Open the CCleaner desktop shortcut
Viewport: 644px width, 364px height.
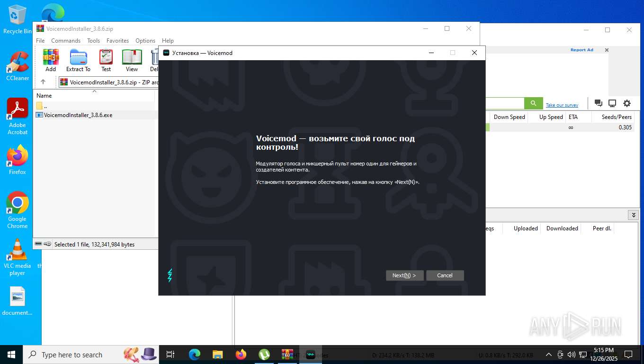click(18, 66)
